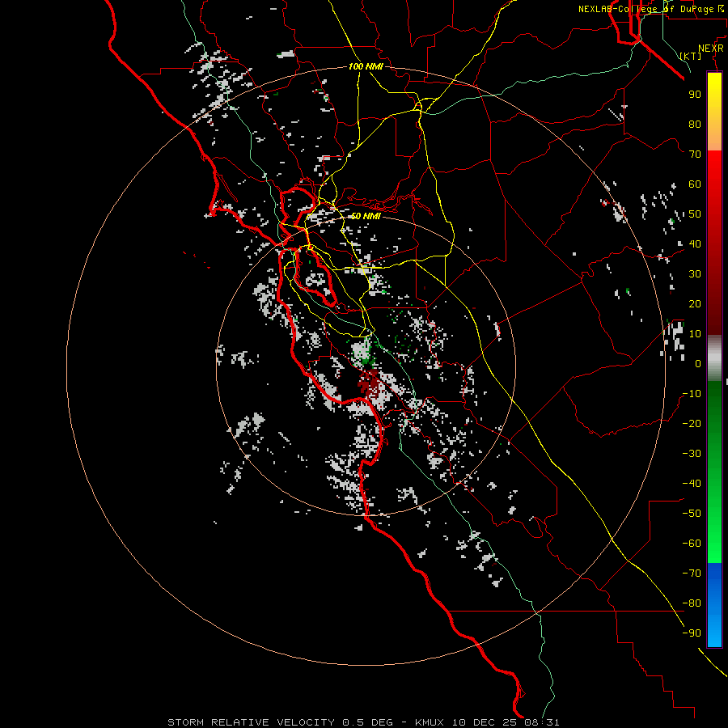This screenshot has height=728, width=728.
Task: Click the 10 DEC 25 date text
Action: coord(485,722)
